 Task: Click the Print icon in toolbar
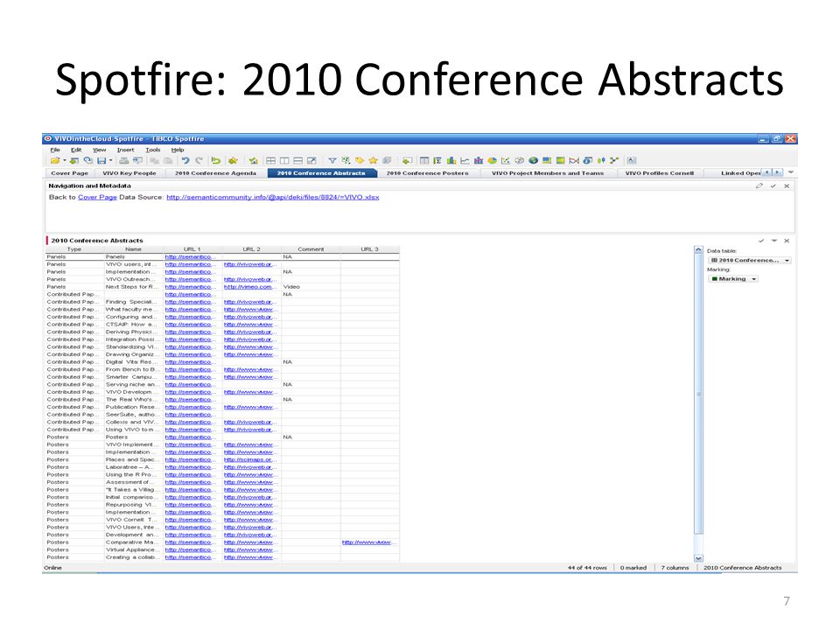click(x=124, y=160)
